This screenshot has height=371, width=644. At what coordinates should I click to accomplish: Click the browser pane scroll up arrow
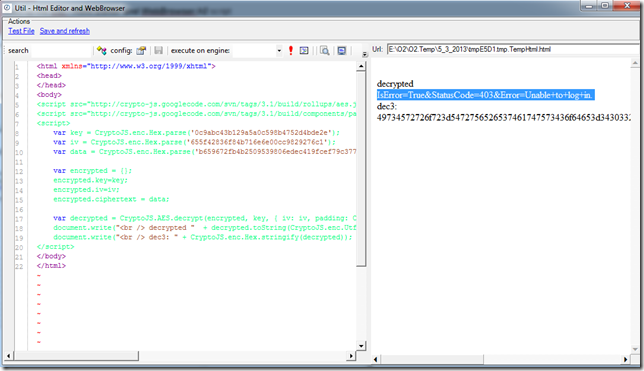(x=635, y=63)
